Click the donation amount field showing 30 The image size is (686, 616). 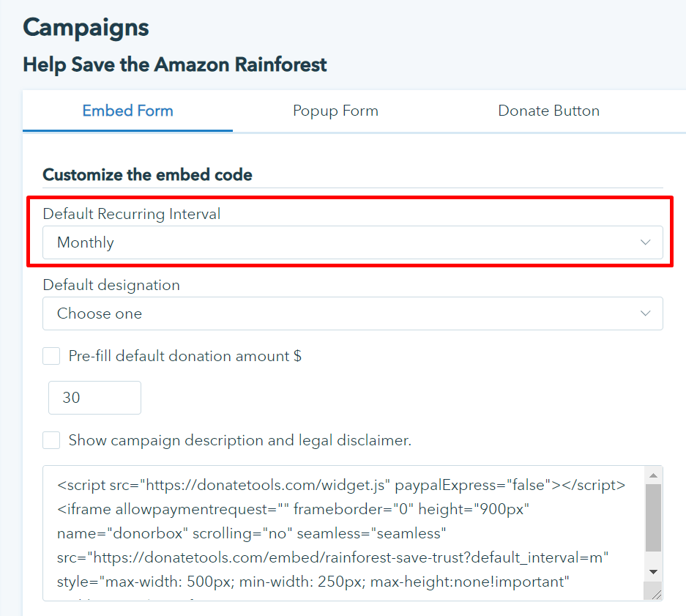(94, 398)
